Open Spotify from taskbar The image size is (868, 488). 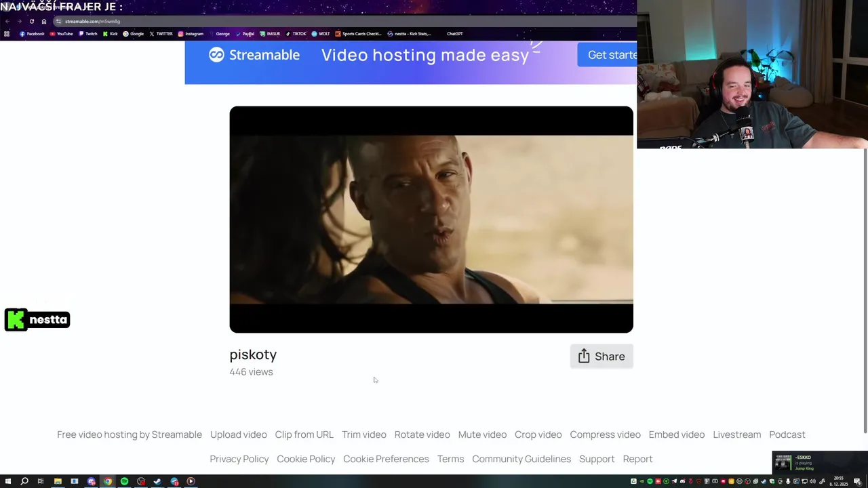pyautogui.click(x=124, y=481)
